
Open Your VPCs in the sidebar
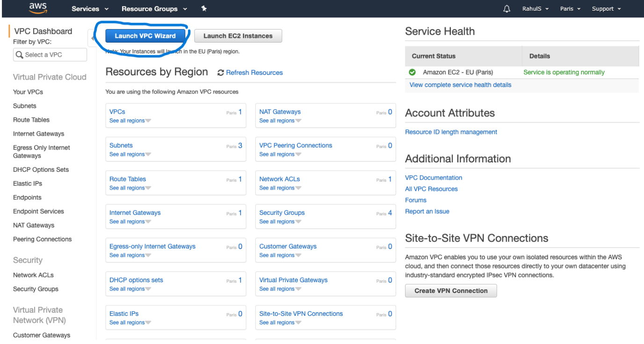point(28,92)
